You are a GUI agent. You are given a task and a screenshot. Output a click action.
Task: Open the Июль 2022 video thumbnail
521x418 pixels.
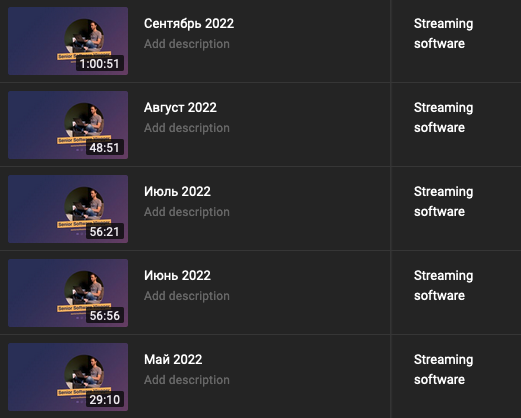click(x=68, y=209)
